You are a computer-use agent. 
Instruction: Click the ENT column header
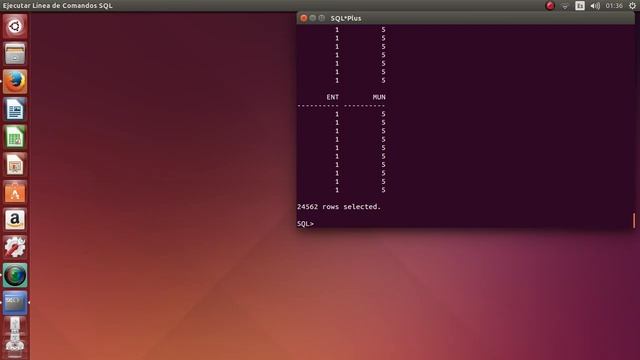333,97
